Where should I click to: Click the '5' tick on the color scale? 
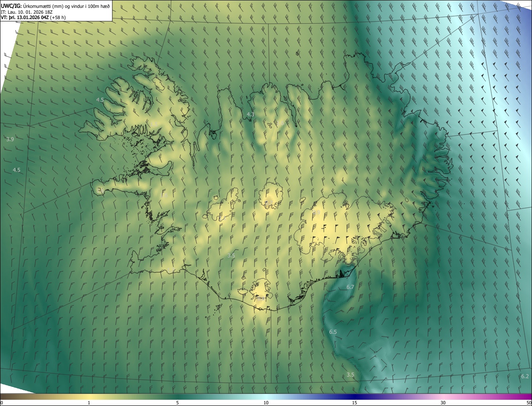(x=177, y=403)
